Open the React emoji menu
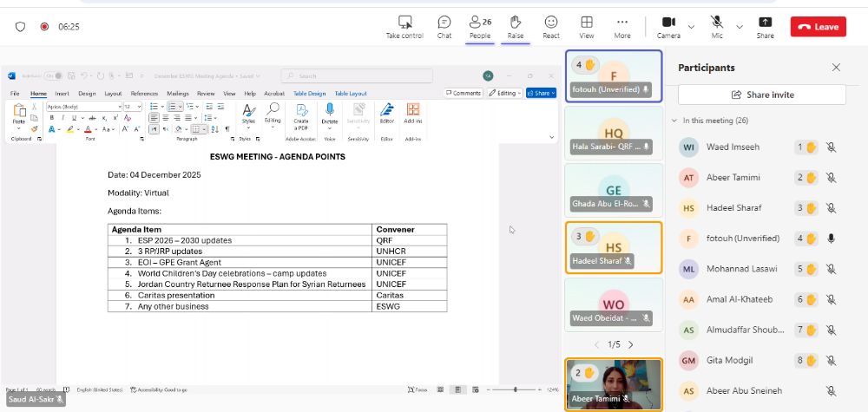868x412 pixels. pos(550,26)
